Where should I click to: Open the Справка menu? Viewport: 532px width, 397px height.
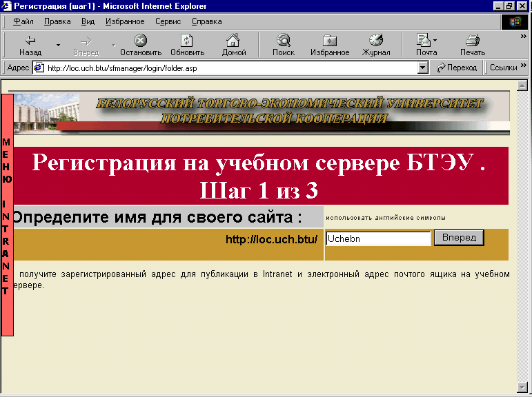(x=206, y=21)
